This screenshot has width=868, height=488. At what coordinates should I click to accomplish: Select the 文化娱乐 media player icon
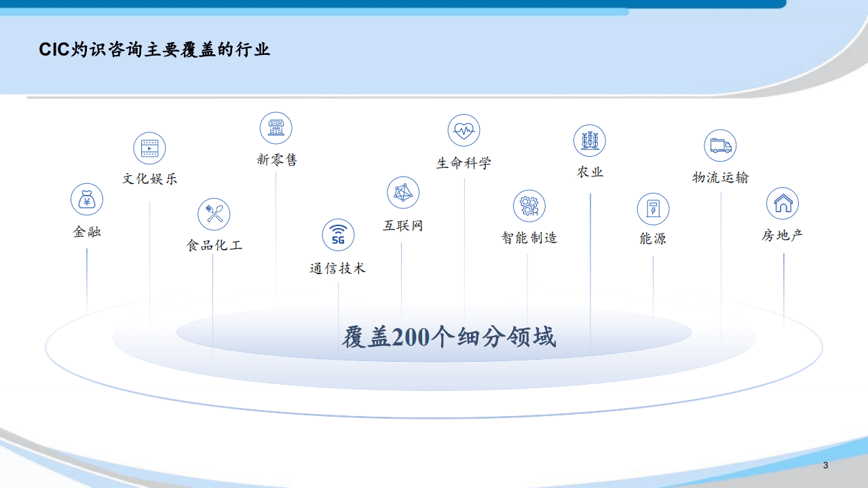[149, 147]
